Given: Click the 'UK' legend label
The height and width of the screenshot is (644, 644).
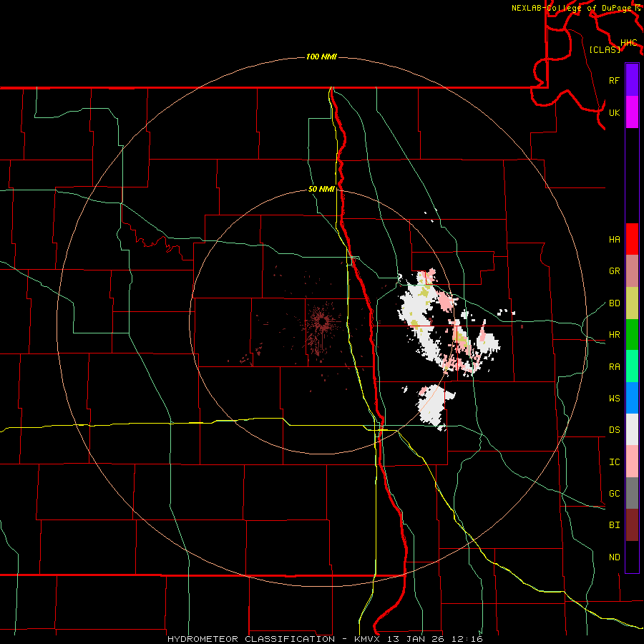Looking at the screenshot, I should (614, 112).
